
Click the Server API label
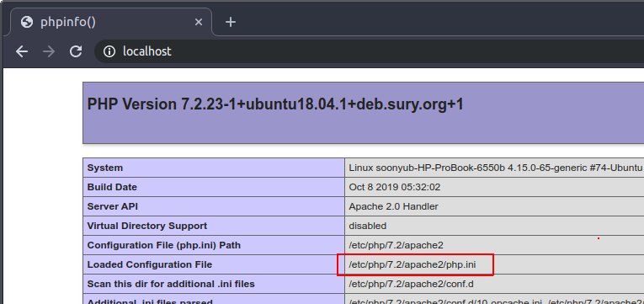(113, 206)
